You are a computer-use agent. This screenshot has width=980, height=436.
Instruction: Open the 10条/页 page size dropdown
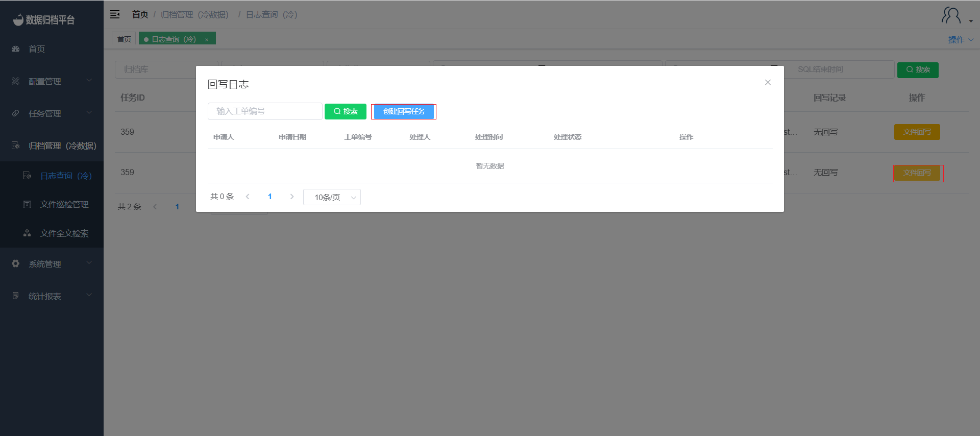tap(332, 197)
